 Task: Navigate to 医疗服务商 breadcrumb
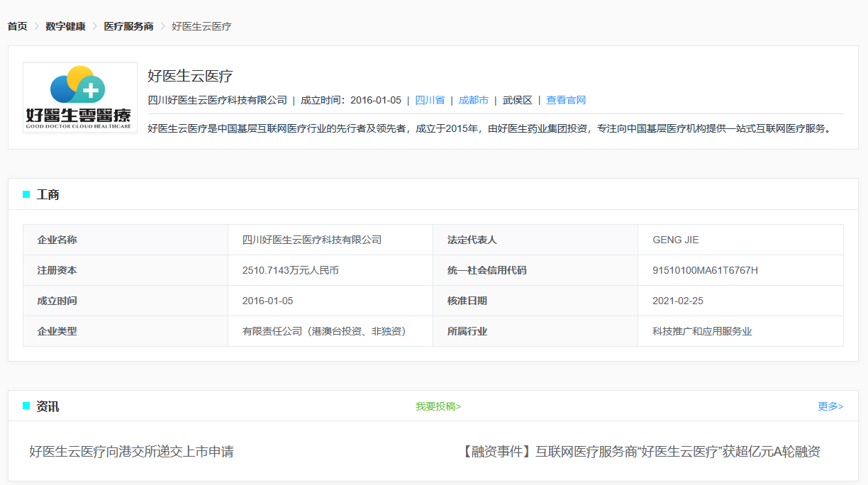point(128,26)
